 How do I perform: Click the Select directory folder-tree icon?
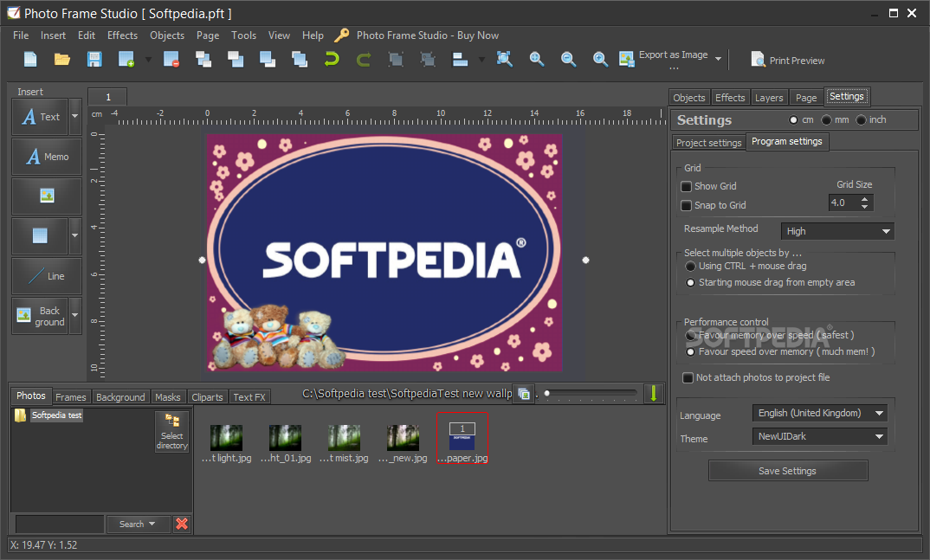(x=172, y=431)
